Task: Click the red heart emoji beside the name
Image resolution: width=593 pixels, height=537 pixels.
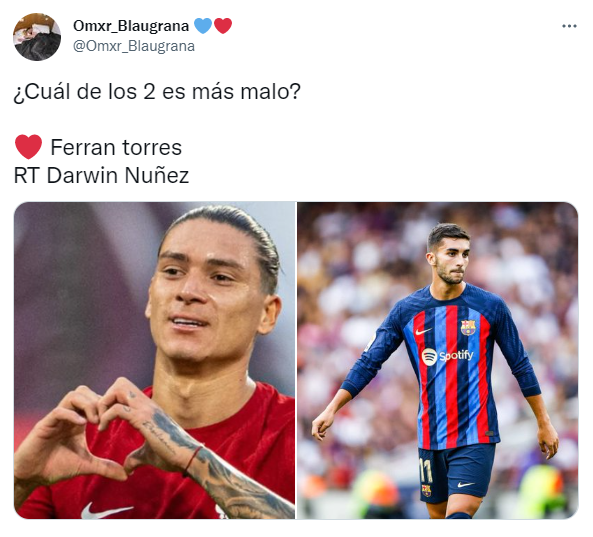Action: click(x=223, y=26)
